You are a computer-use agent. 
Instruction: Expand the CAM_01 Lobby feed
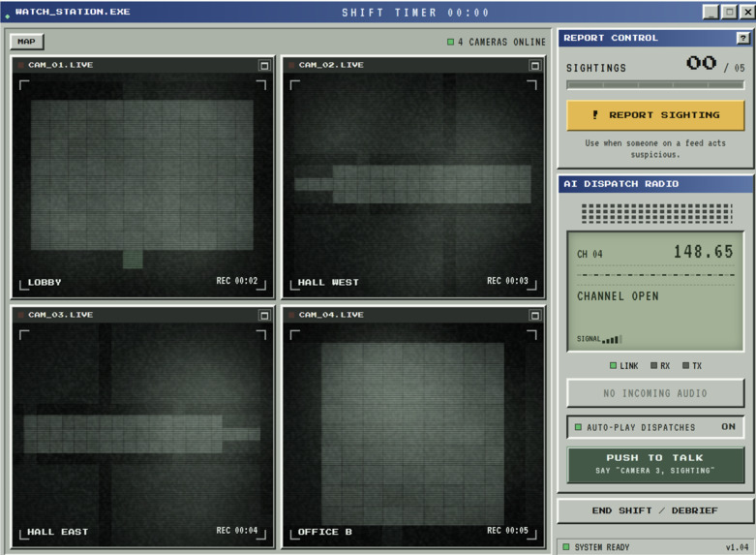point(264,65)
